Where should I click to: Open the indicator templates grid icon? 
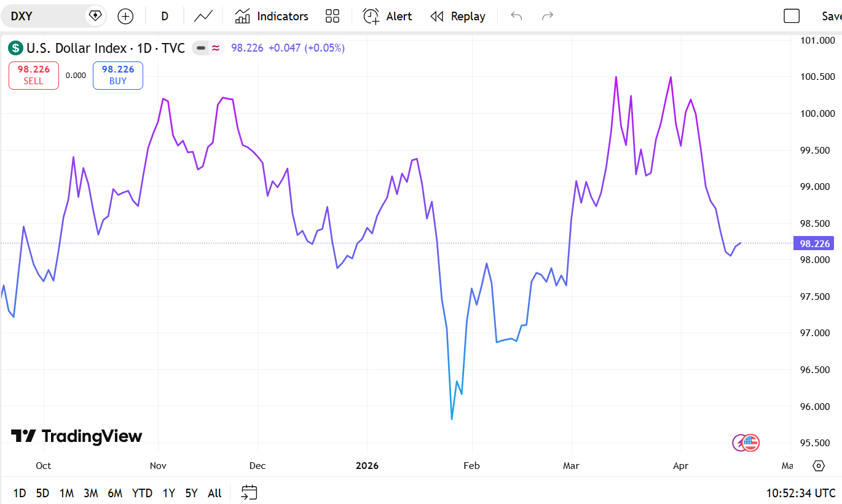pos(332,16)
